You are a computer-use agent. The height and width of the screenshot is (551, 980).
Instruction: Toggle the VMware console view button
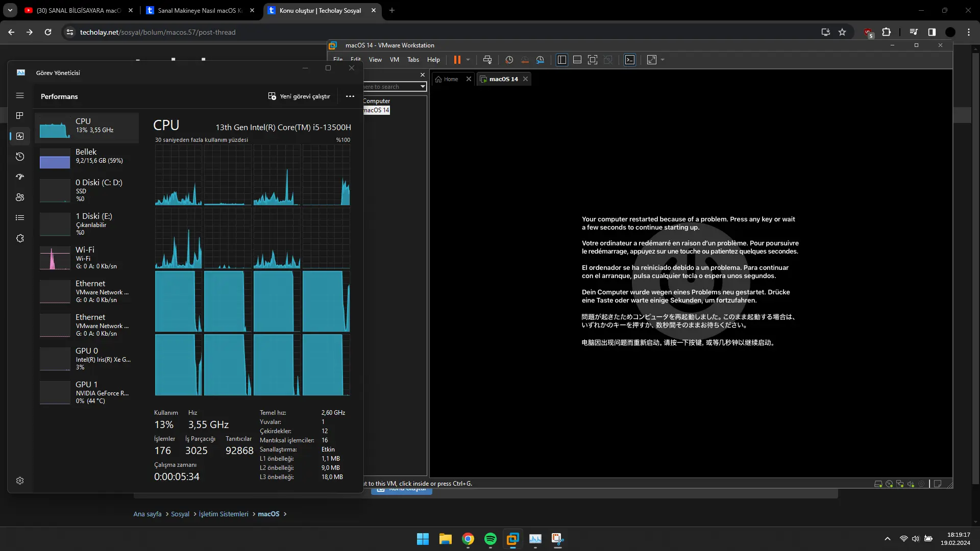pos(630,60)
